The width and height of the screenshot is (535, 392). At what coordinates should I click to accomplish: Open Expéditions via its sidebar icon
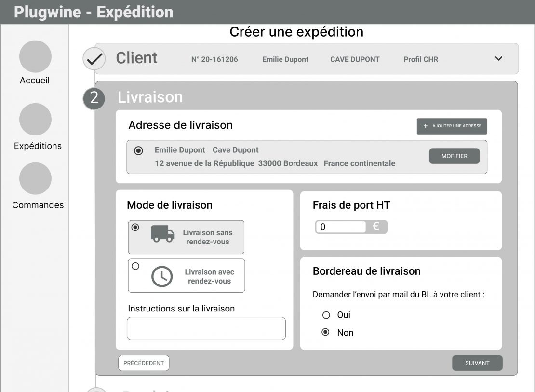[x=35, y=119]
